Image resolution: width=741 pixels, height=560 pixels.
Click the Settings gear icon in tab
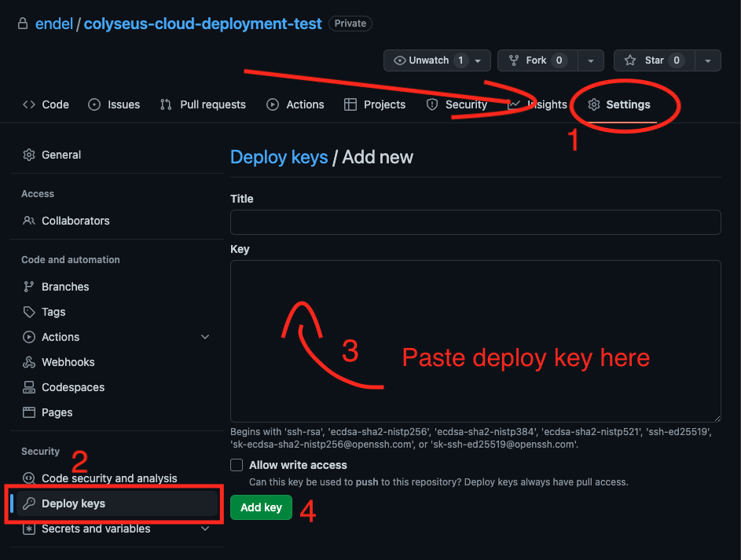tap(594, 104)
